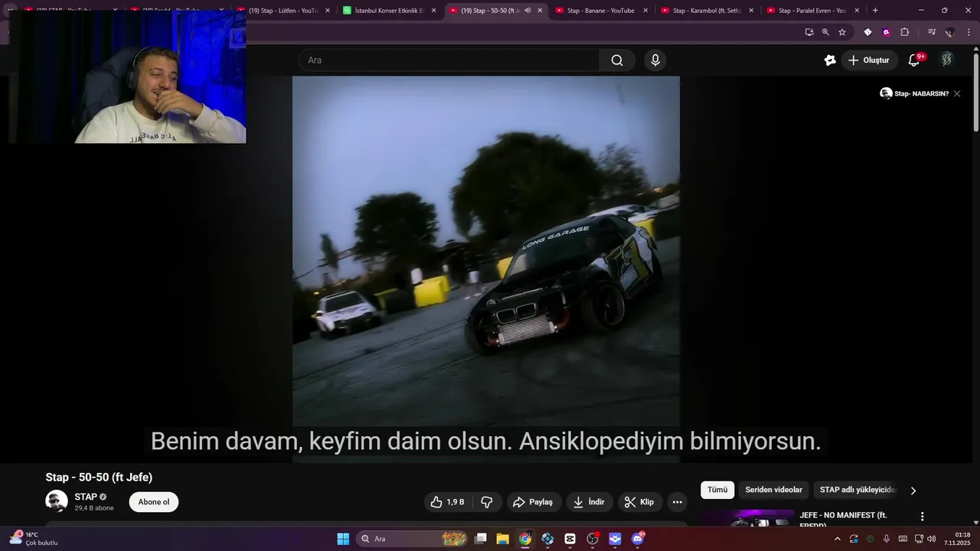
Task: Switch to Stap - Banane tab
Action: (601, 11)
